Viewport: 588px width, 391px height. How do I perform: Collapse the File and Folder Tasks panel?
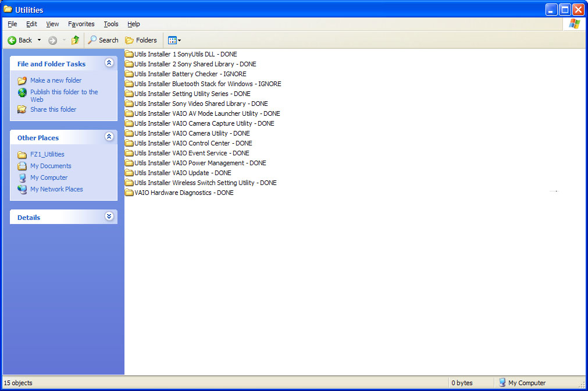tap(109, 63)
